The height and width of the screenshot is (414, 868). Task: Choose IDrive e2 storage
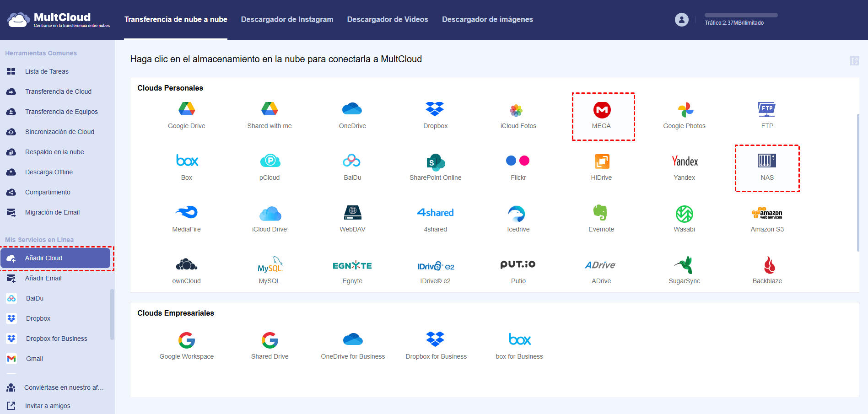pyautogui.click(x=435, y=266)
